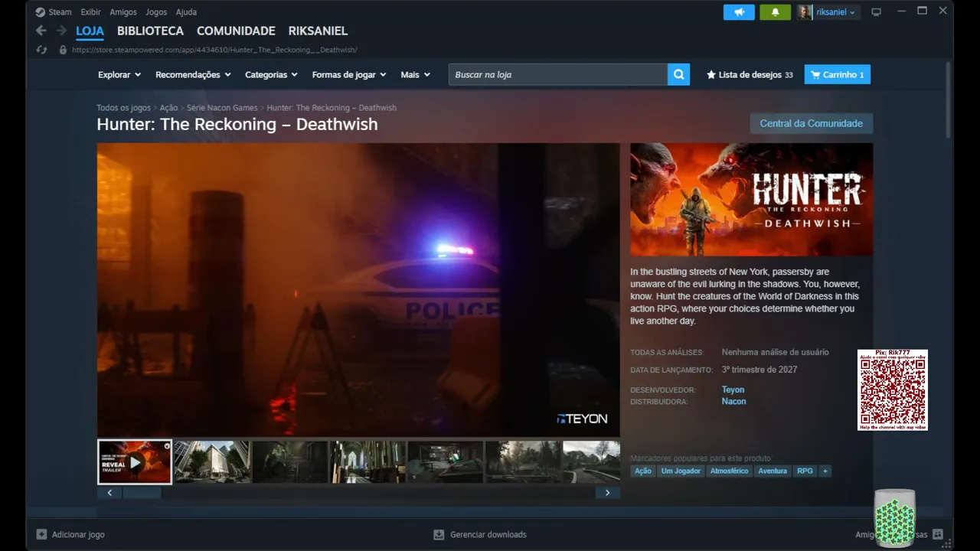Viewport: 980px width, 551px height.
Task: Click the Adicionar jogo label
Action: point(78,534)
